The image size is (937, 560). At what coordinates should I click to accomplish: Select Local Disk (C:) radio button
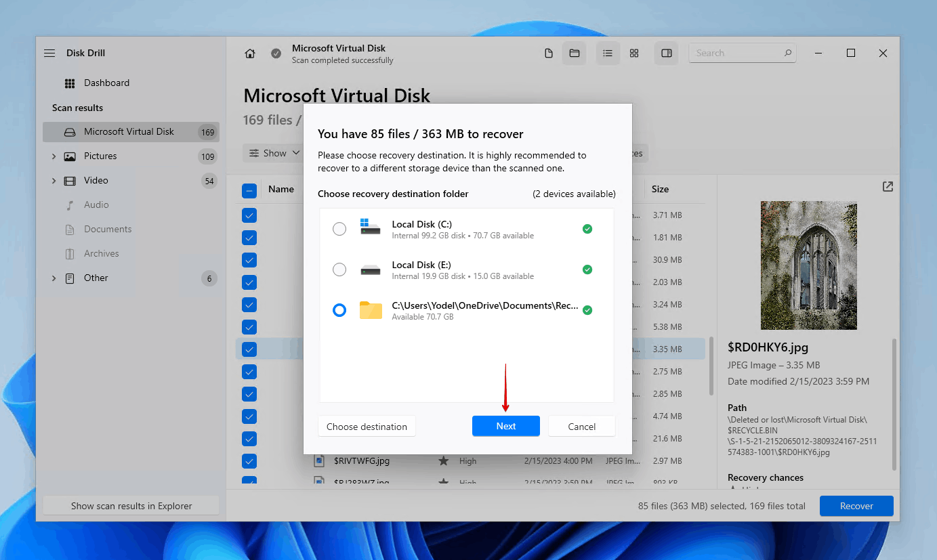pos(339,229)
